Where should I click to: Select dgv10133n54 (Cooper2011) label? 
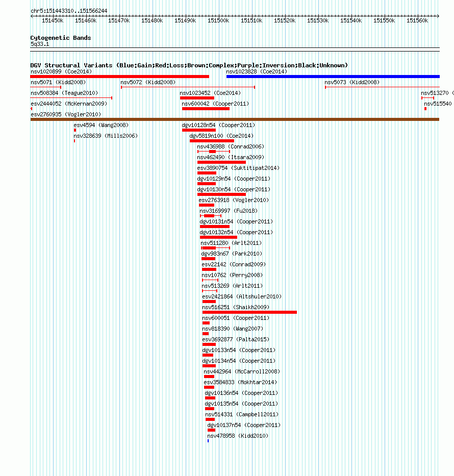239,350
